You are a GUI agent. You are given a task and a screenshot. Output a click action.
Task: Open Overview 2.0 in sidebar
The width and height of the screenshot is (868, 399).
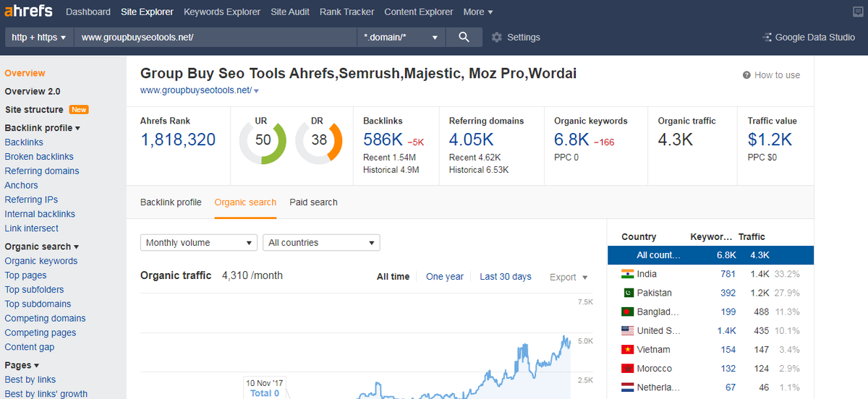click(x=33, y=92)
